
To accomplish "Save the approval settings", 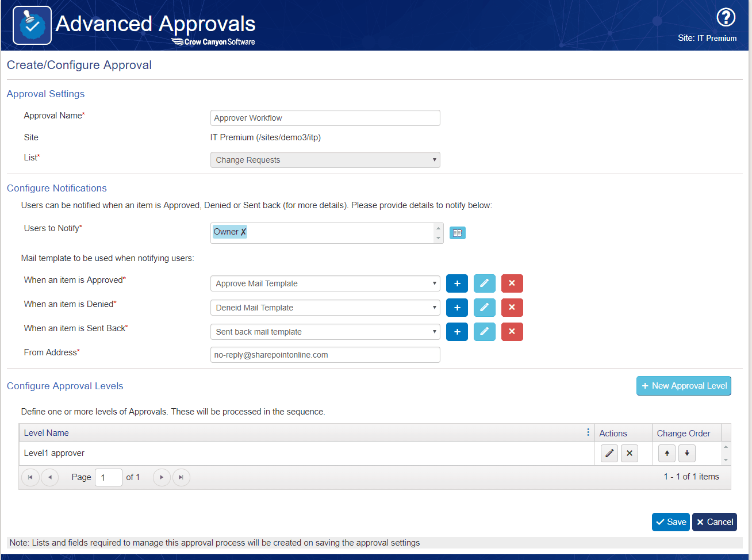I will click(670, 522).
